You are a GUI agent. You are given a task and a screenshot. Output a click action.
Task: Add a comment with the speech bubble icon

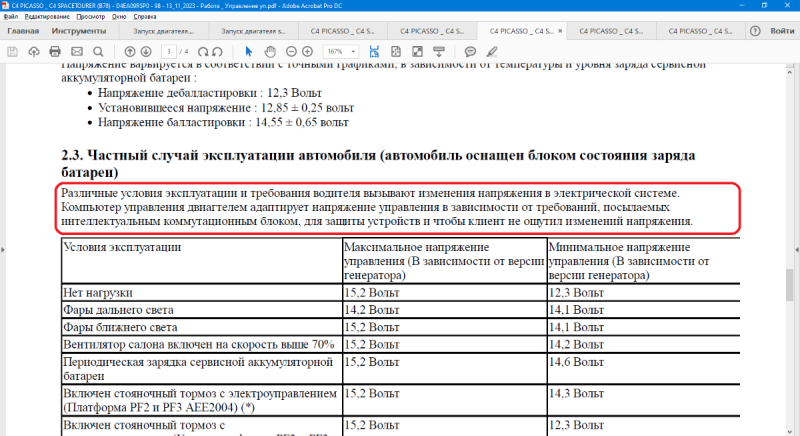click(470, 51)
